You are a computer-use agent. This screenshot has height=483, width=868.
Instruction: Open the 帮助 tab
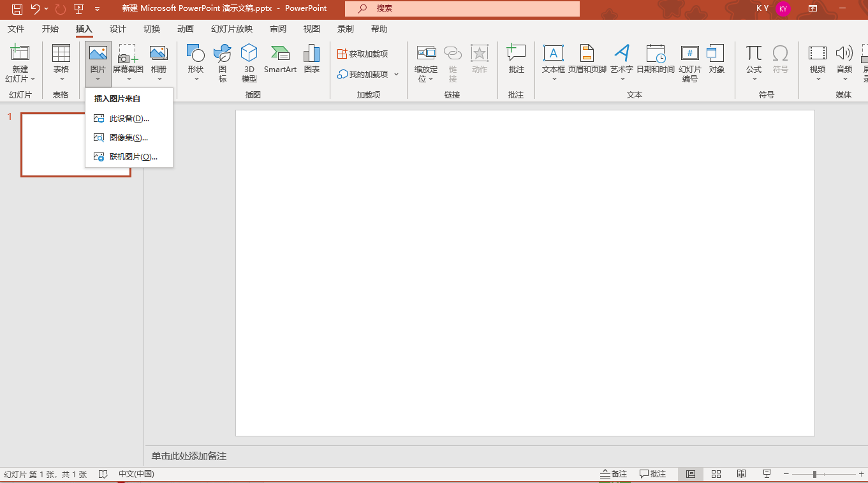pyautogui.click(x=379, y=29)
